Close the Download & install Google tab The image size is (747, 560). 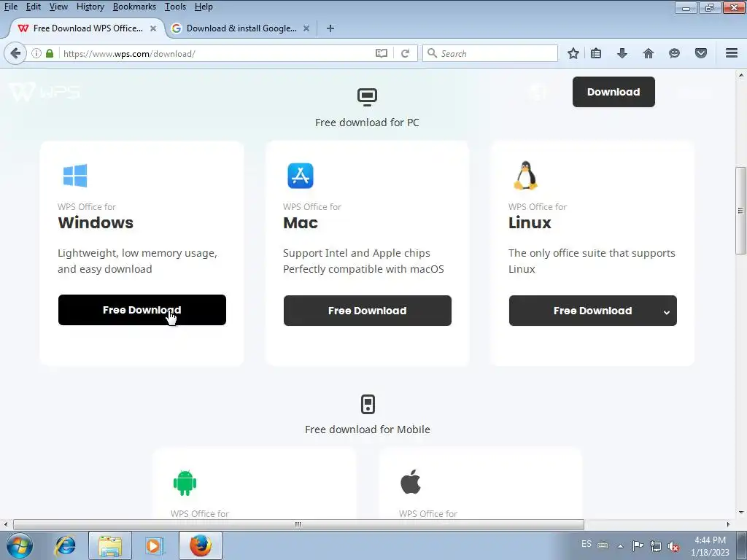[306, 28]
